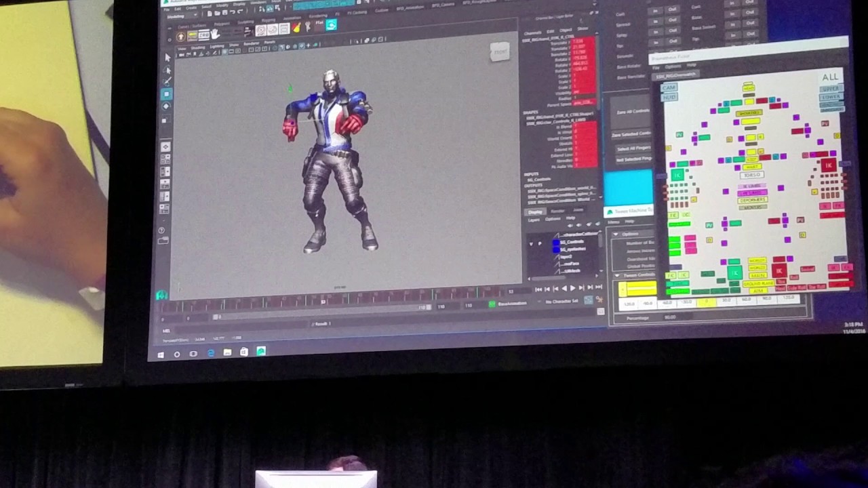The image size is (868, 488).
Task: Click the yellow Tween Machine slider
Action: 638,289
